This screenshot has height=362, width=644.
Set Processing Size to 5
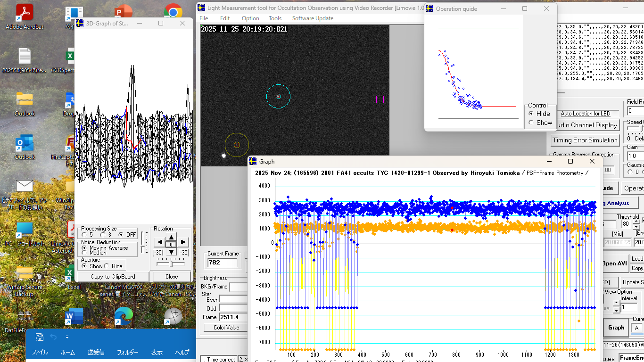point(84,235)
